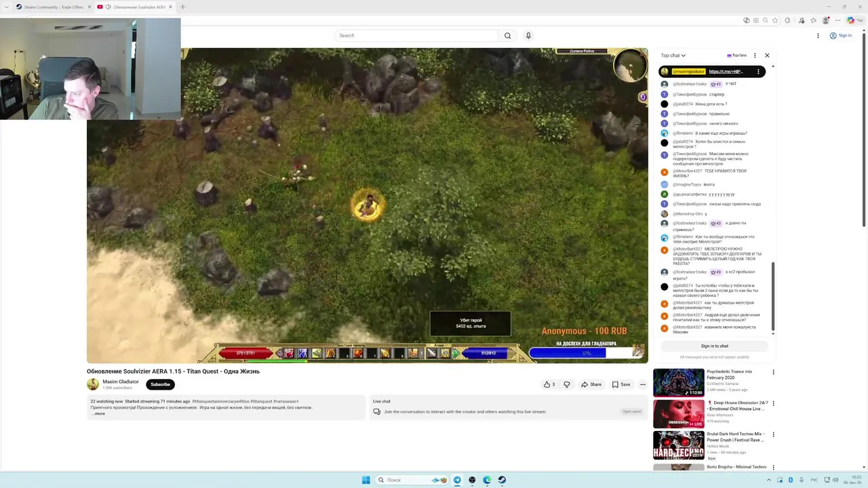Dislike the video with thumbs down

pyautogui.click(x=567, y=384)
